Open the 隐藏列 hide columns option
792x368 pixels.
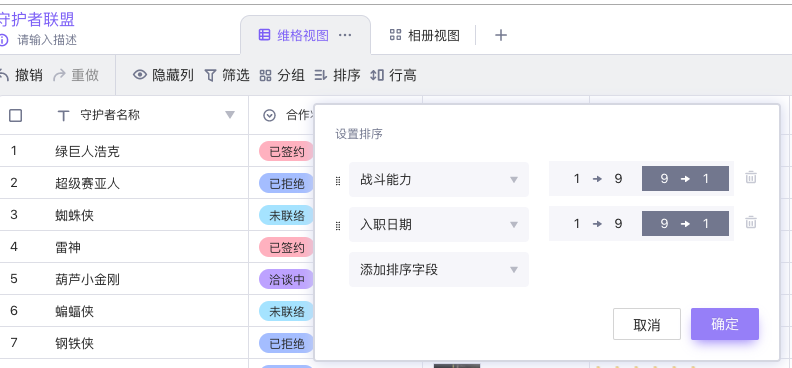click(163, 75)
